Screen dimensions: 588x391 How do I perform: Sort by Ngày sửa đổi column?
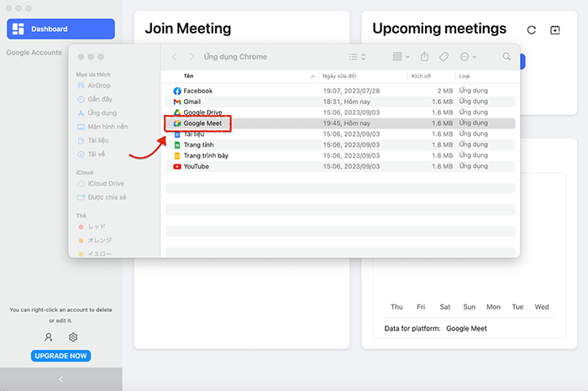[339, 76]
